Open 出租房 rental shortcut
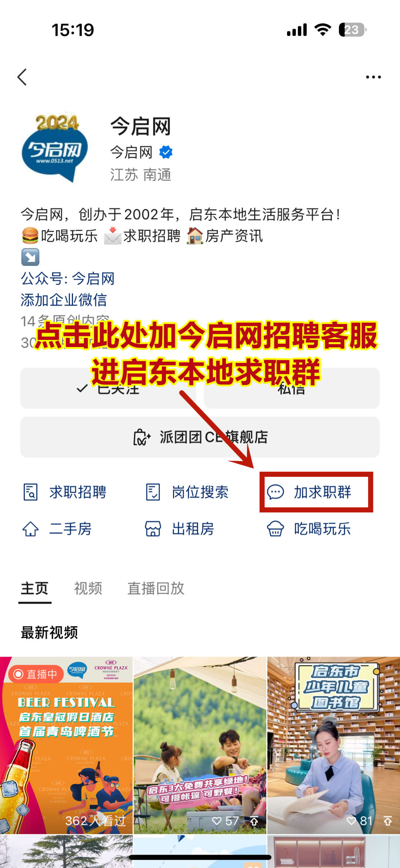This screenshot has width=400, height=868. click(x=180, y=529)
